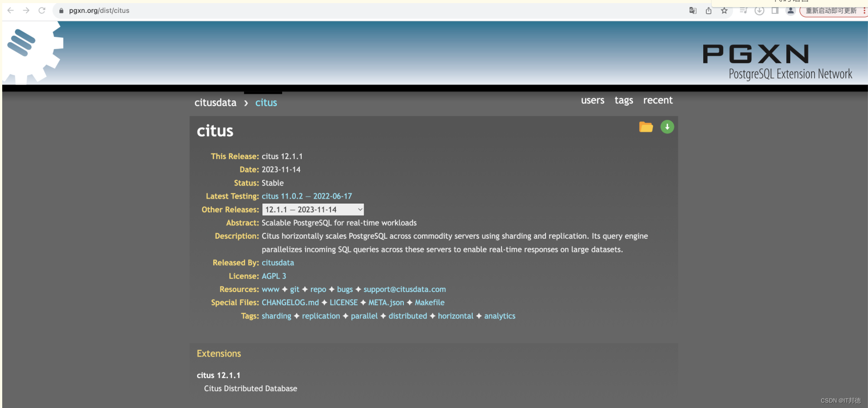Click the analytics tag

tap(500, 316)
